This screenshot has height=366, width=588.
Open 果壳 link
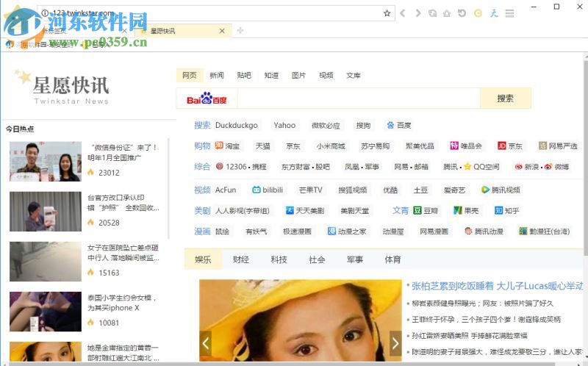point(466,210)
